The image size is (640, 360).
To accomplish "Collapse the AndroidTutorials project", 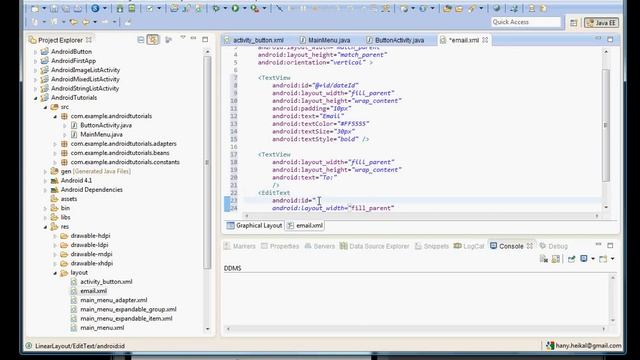I will [36, 98].
